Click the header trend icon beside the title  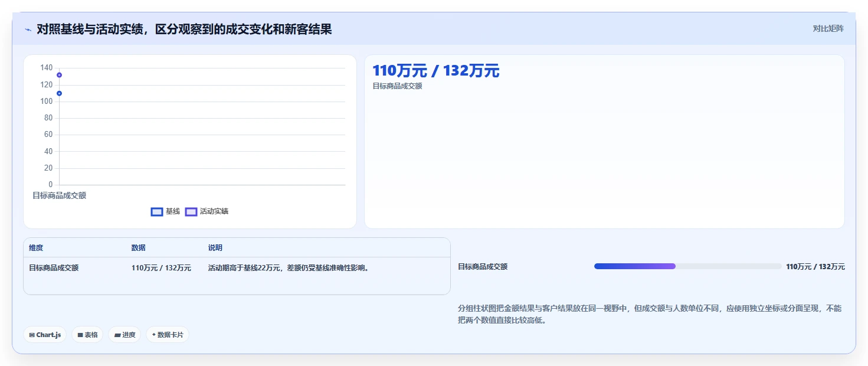point(28,30)
